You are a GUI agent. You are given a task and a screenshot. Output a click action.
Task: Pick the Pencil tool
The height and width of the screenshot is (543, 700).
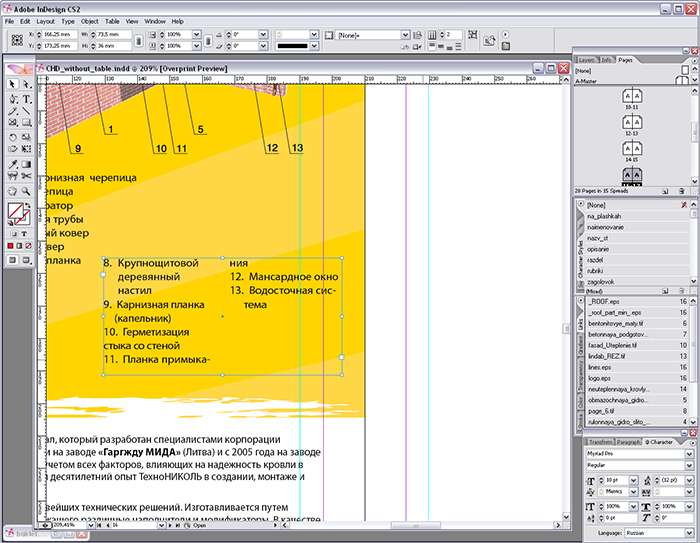point(12,111)
